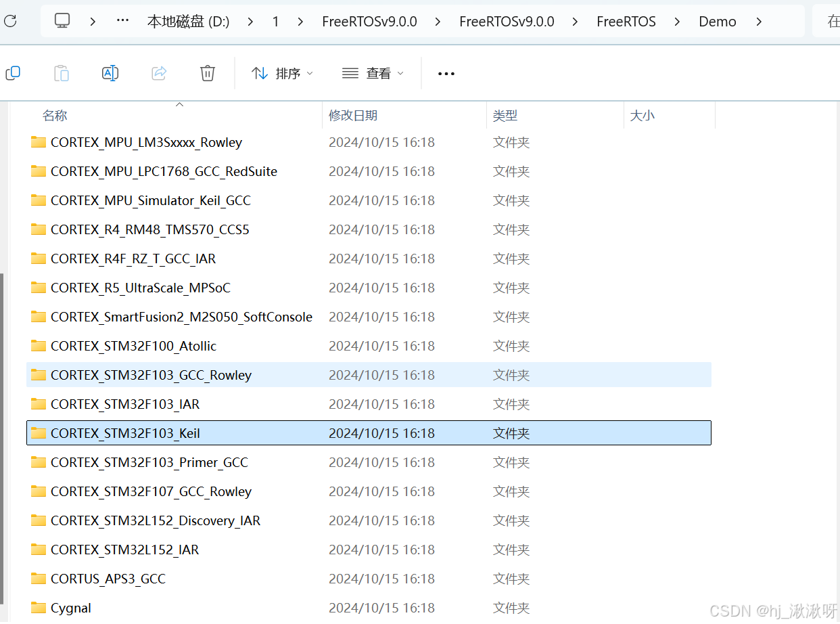The height and width of the screenshot is (624, 840).
Task: Expand chevron after Demo breadcrumb
Action: click(759, 22)
